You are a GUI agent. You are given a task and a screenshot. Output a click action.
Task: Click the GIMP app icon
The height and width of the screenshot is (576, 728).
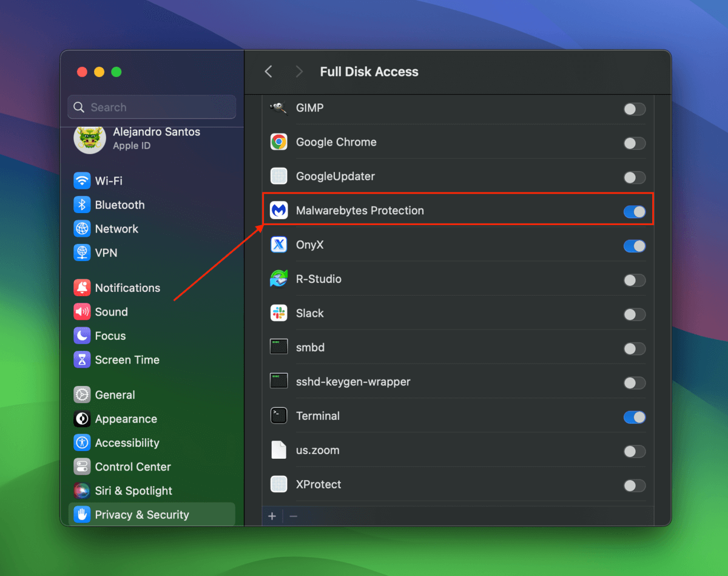pyautogui.click(x=278, y=108)
